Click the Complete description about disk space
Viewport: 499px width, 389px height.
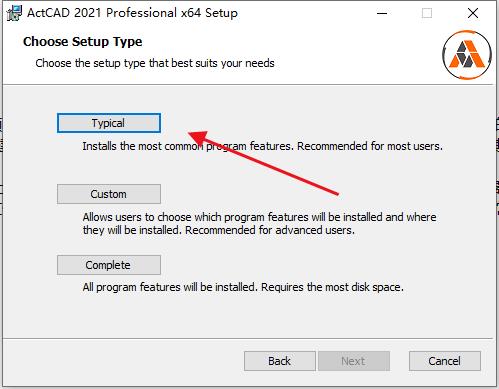tap(243, 287)
